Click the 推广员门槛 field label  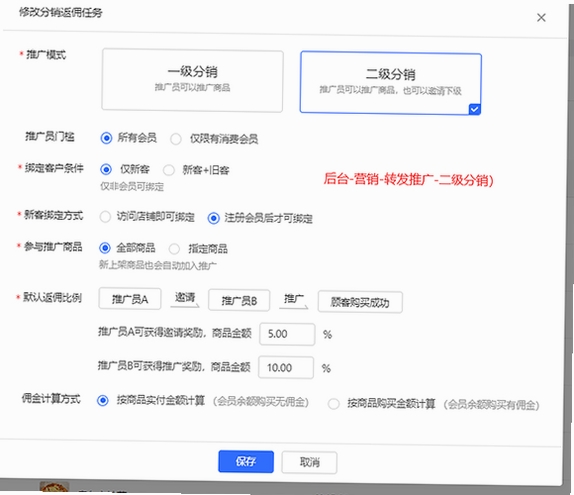(50, 137)
